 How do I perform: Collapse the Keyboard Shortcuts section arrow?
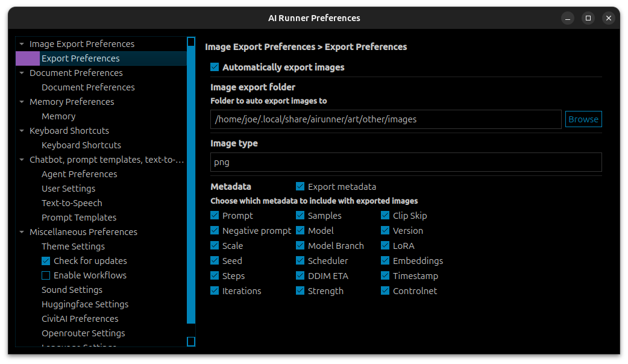22,131
